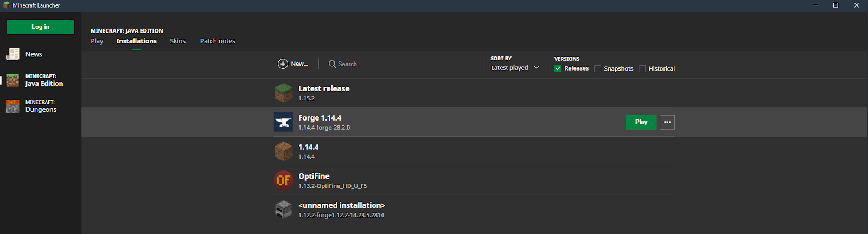Open the Patch notes tab
The width and height of the screenshot is (868, 234).
pos(218,41)
